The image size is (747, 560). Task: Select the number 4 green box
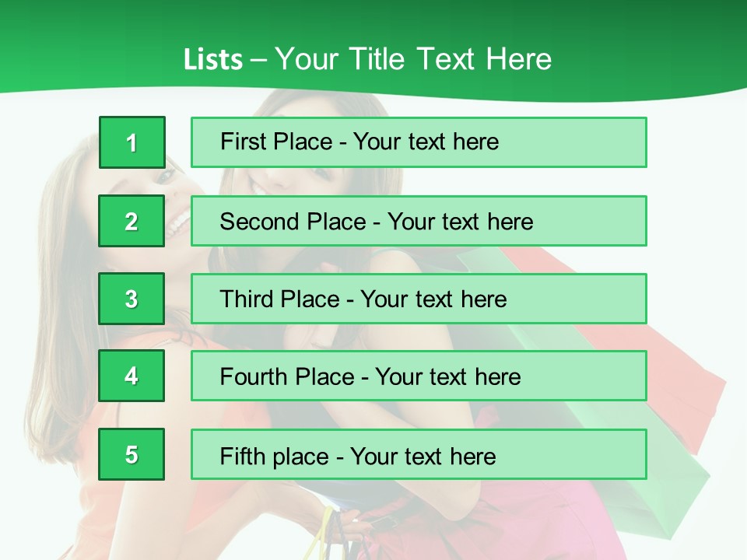[x=132, y=376]
